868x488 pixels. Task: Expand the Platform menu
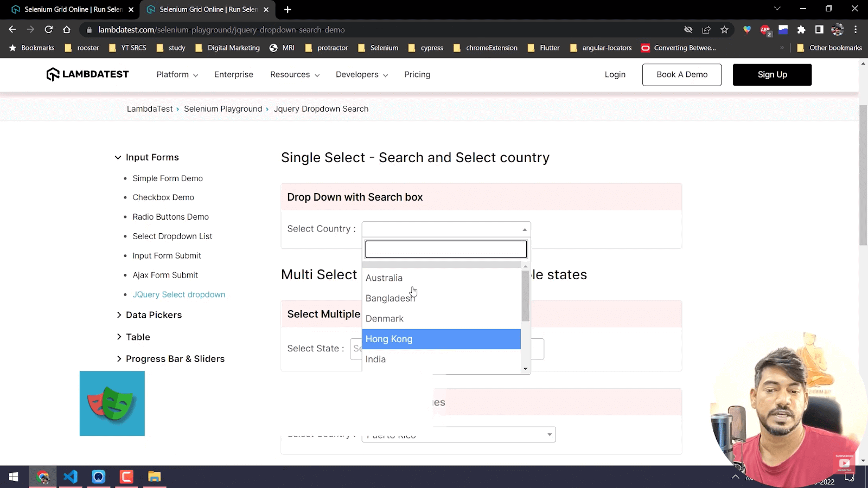[177, 74]
